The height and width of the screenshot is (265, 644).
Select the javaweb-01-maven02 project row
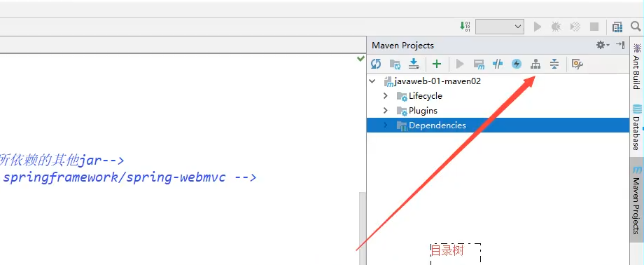click(498, 81)
